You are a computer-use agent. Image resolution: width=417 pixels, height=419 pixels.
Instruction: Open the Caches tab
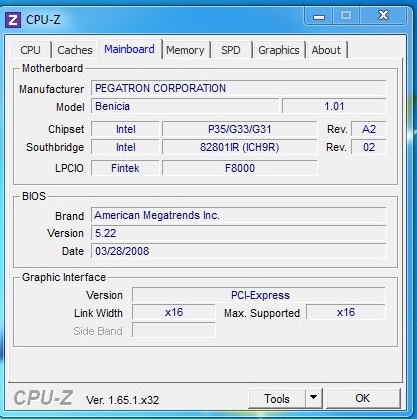click(75, 50)
